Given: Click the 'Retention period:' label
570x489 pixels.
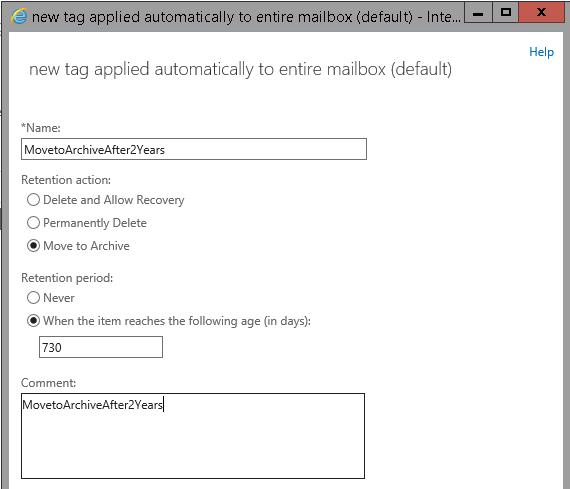Looking at the screenshot, I should 67,278.
